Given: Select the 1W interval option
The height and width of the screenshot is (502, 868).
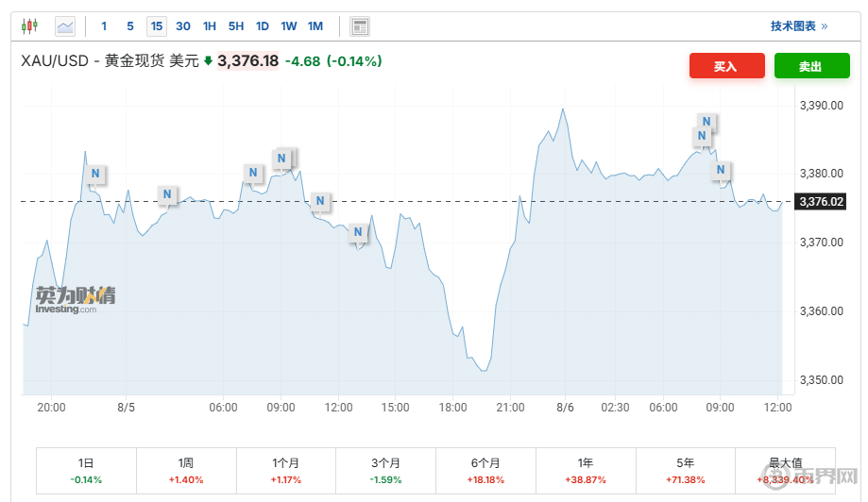Looking at the screenshot, I should tap(289, 26).
